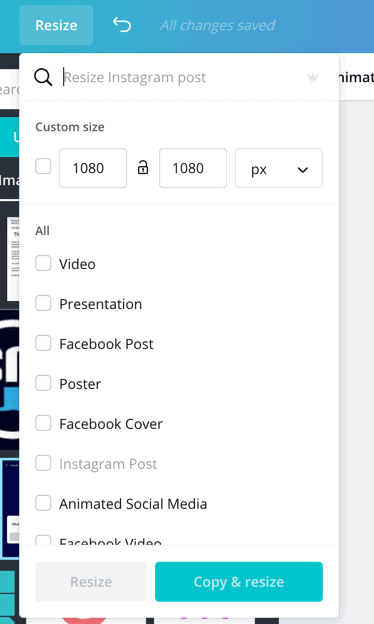The image size is (374, 624).
Task: Check the Facebook Cover checkbox
Action: coord(43,423)
